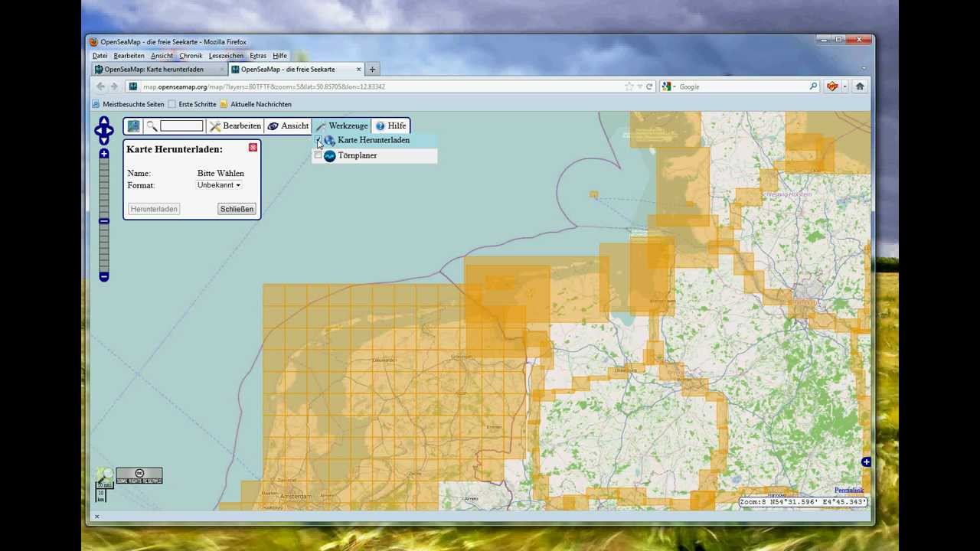The image size is (980, 551).
Task: Open Aktuelle Nachrichten bookmark folder
Action: pyautogui.click(x=256, y=104)
